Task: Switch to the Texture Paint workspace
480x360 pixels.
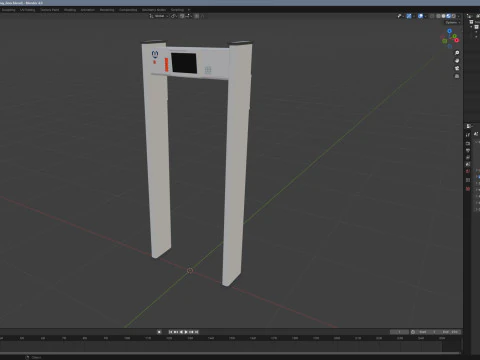Action: click(x=50, y=10)
